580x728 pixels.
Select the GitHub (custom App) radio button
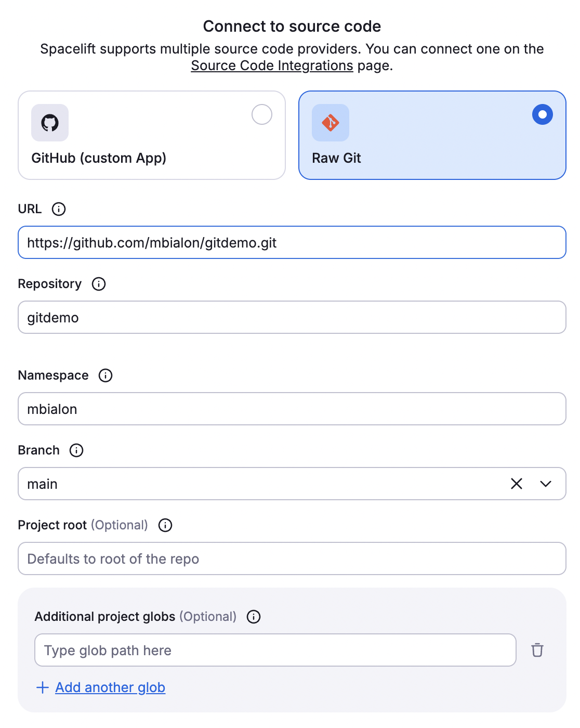tap(262, 114)
